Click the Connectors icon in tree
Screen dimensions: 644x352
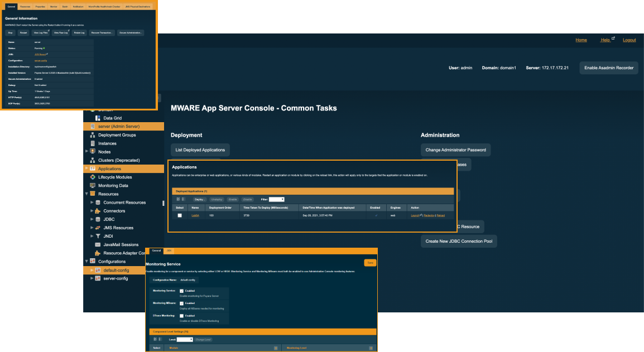98,211
